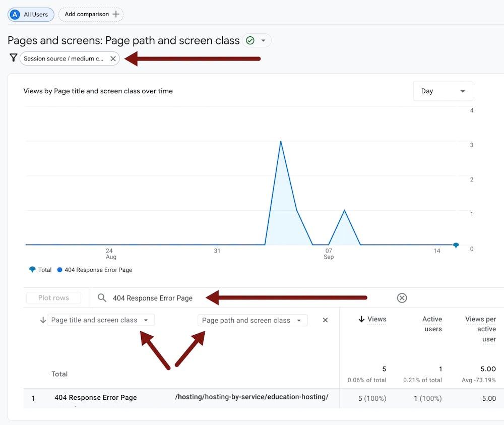The image size is (504, 425).
Task: Select the All Users segment chip
Action: click(x=31, y=14)
